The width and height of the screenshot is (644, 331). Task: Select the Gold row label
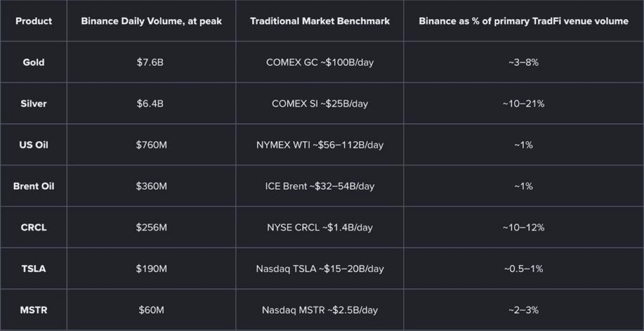pos(33,63)
